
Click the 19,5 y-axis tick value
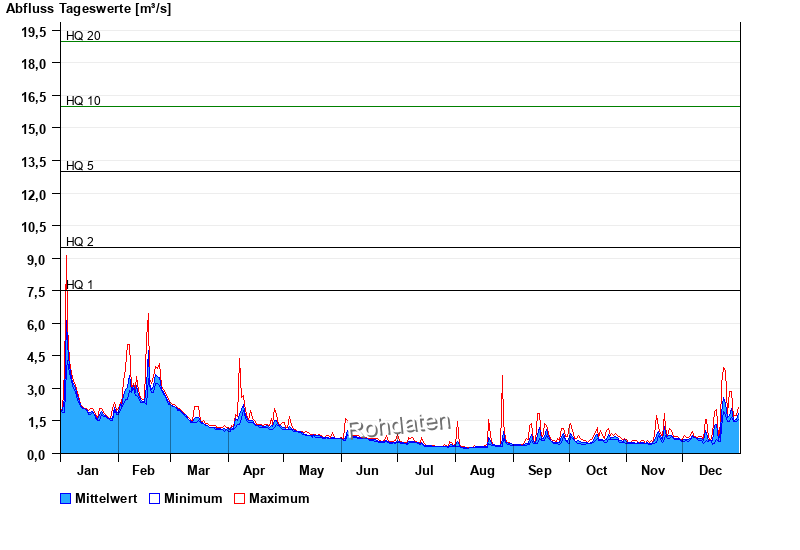35,32
